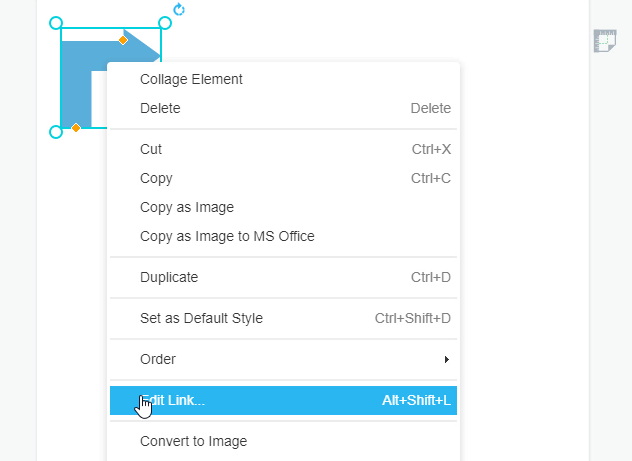Click the ruler page icon at right edge
This screenshot has width=632, height=461.
(605, 41)
